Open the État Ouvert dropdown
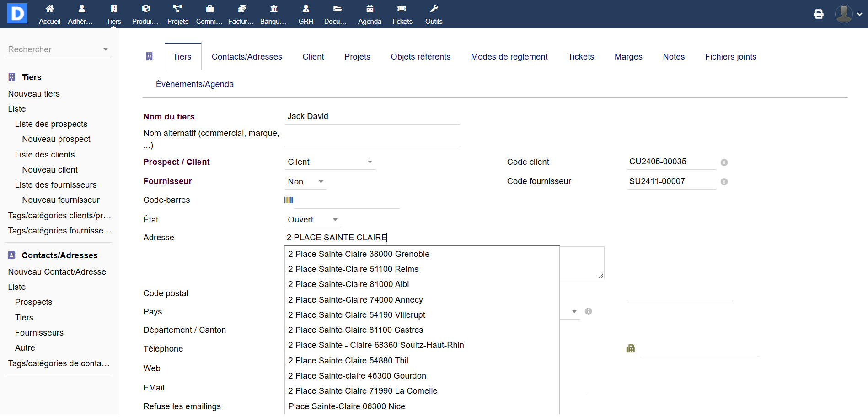The height and width of the screenshot is (417, 868). coord(313,220)
